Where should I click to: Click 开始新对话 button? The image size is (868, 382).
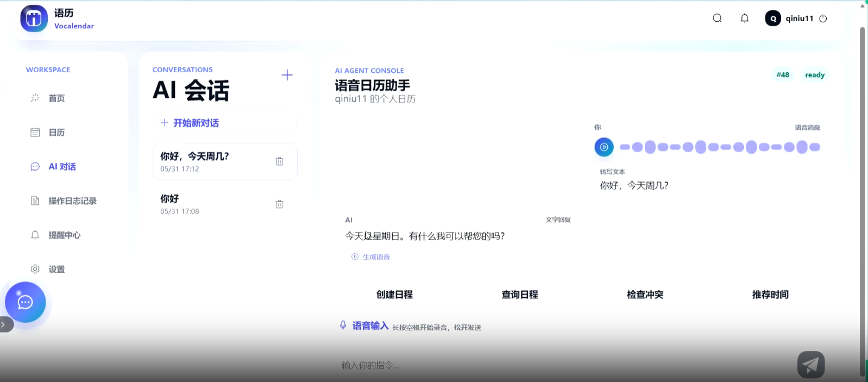click(225, 123)
